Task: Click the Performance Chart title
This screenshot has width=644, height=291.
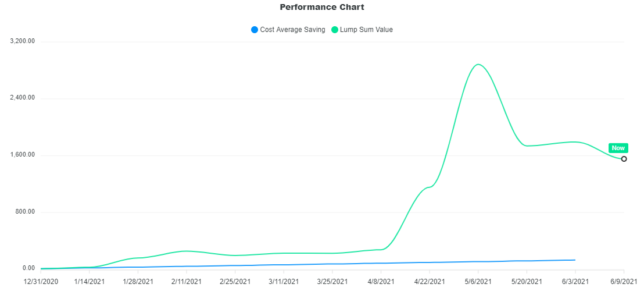Action: [322, 8]
